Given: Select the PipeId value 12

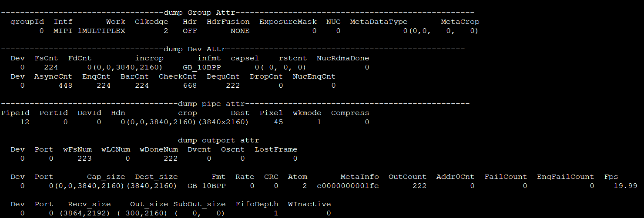Looking at the screenshot, I should click(25, 122).
